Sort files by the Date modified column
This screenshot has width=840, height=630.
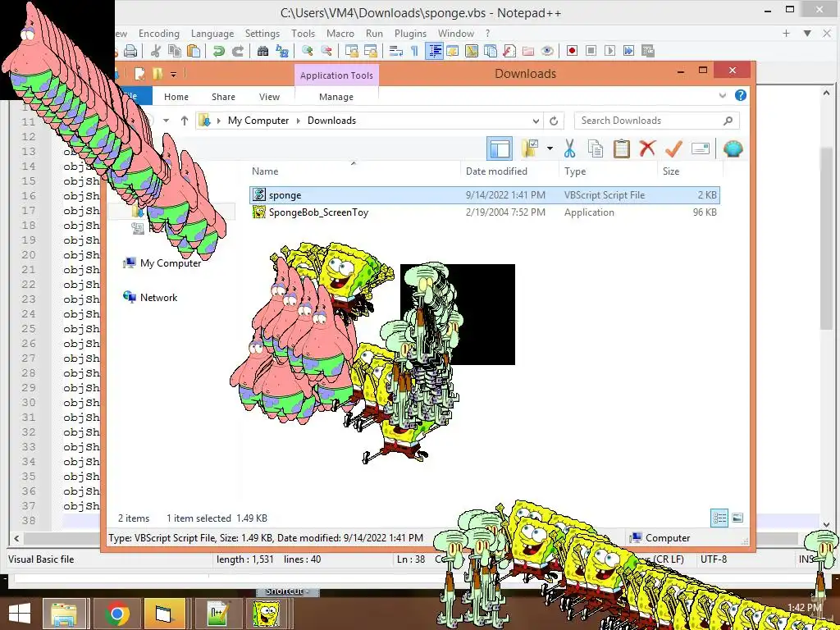(x=496, y=171)
